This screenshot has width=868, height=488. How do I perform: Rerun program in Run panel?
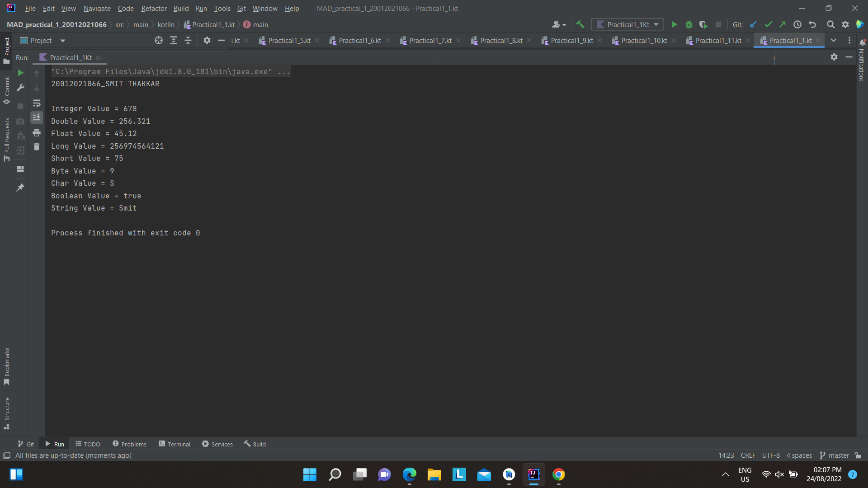coord(20,73)
